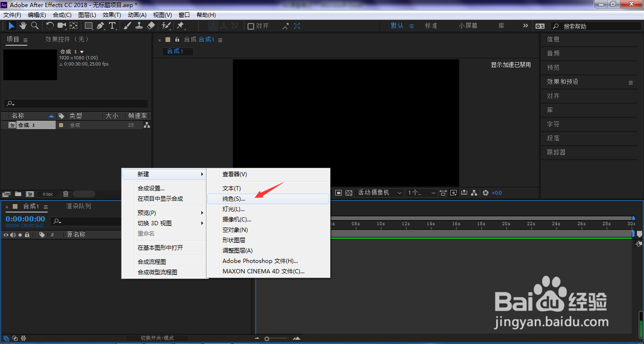Select the Text tool

112,25
